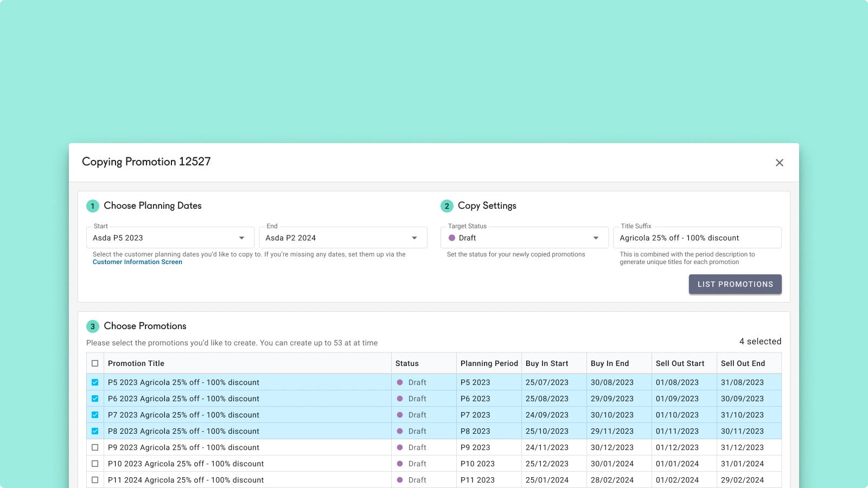Uncheck the P7 2023 Agricola promotion
The image size is (868, 488).
point(95,415)
